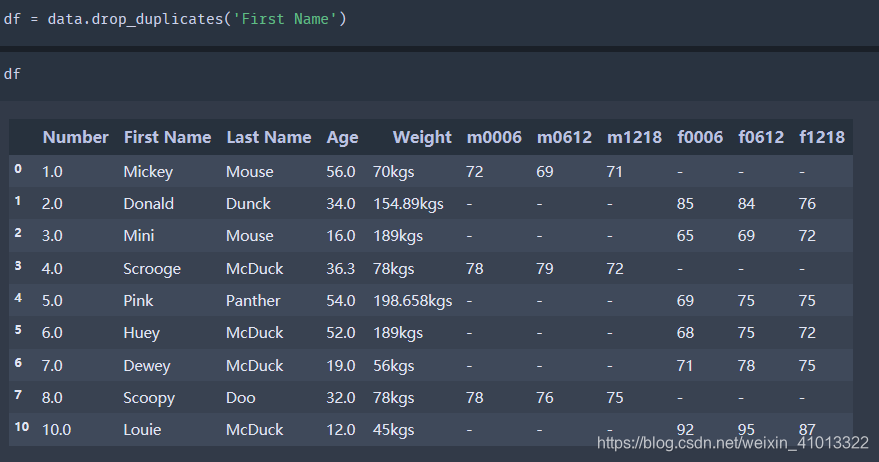Select the first name 'Scrooge'
The width and height of the screenshot is (879, 462).
[152, 269]
